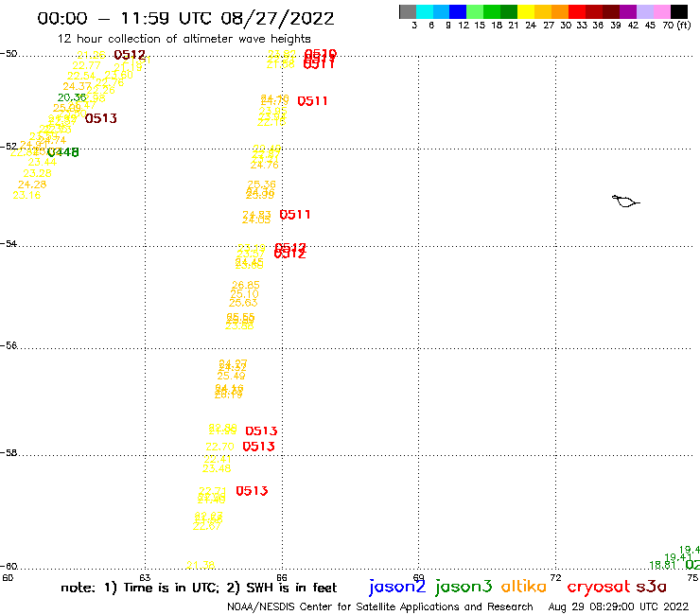Click the wave height value '24.28'
Screen dimensions: 700x615
click(32, 184)
